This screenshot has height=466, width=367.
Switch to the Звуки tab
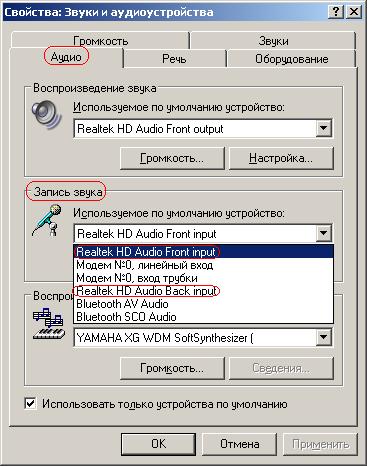pos(273,41)
